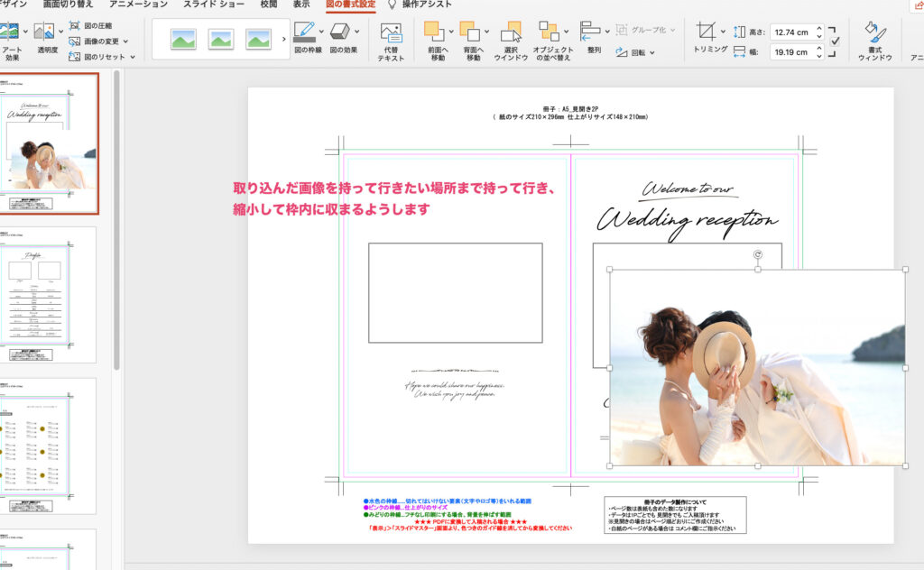Click the 代替テキスト (alt text) icon
The height and width of the screenshot is (570, 924).
[391, 34]
